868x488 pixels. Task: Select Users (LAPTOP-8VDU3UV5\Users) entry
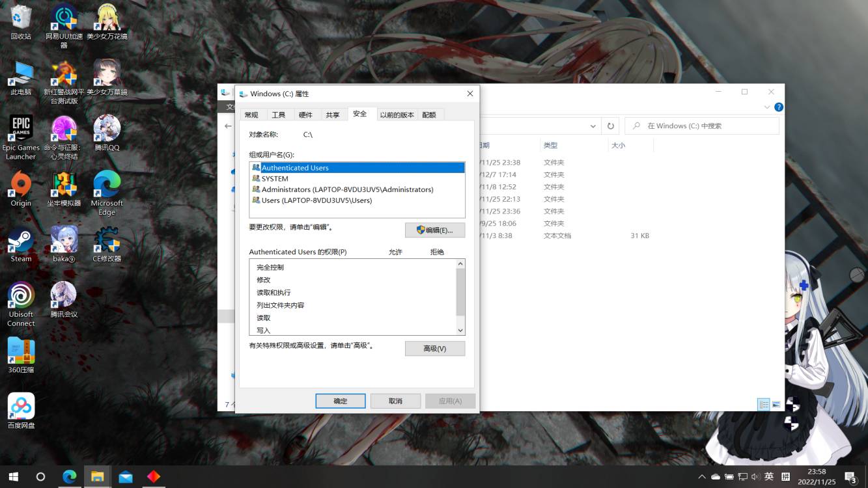pos(357,200)
